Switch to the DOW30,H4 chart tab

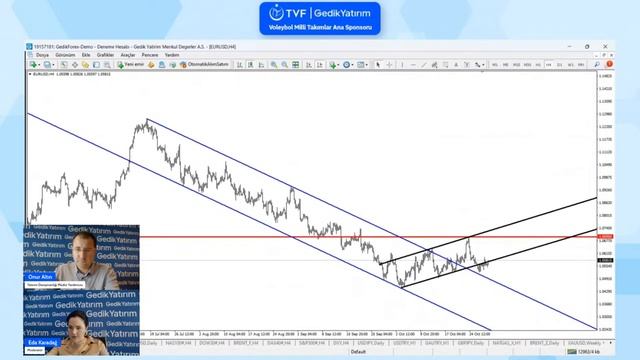click(x=212, y=343)
